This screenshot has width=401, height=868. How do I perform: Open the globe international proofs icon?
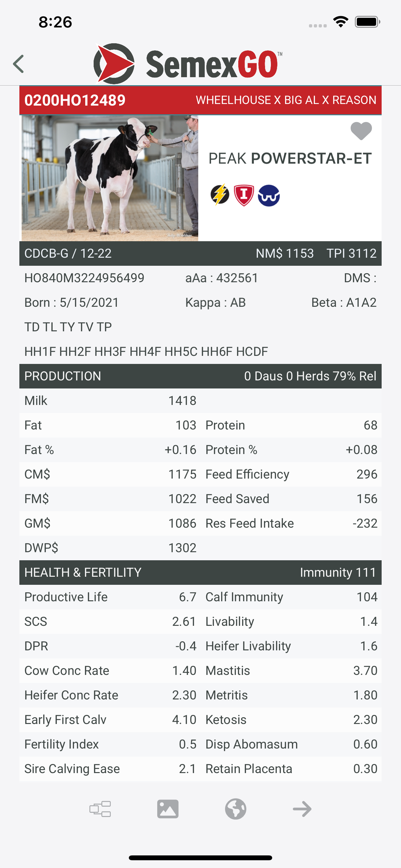(x=236, y=809)
